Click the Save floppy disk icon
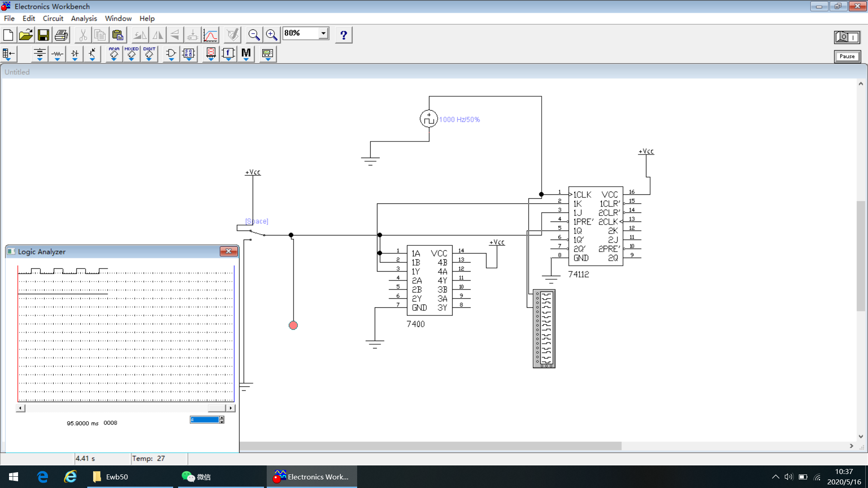This screenshot has height=488, width=868. coord(43,35)
